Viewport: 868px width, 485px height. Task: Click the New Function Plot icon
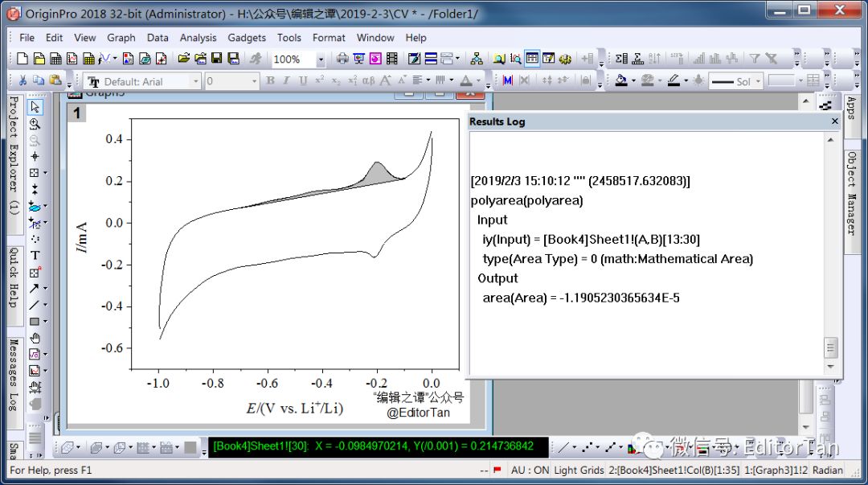pos(104,59)
